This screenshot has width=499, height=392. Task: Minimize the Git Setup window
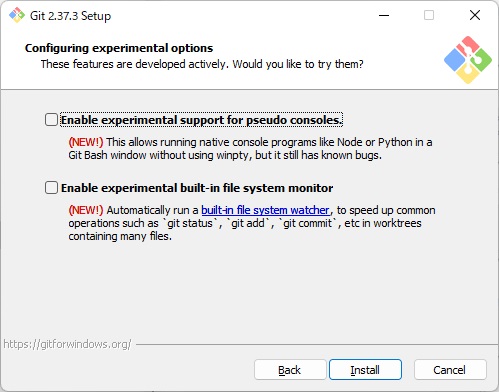(384, 15)
